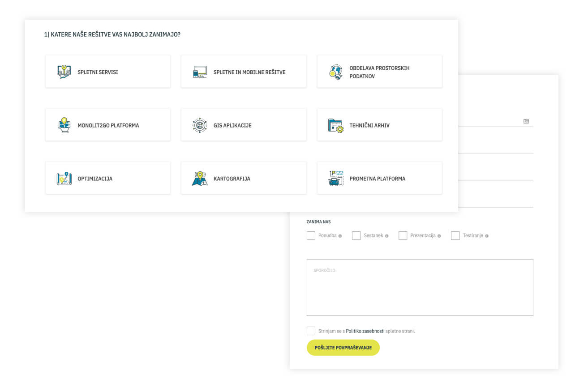Select the Spletne in mobilne rešitve icon
Image resolution: width=588 pixels, height=379 pixels.
click(x=200, y=72)
